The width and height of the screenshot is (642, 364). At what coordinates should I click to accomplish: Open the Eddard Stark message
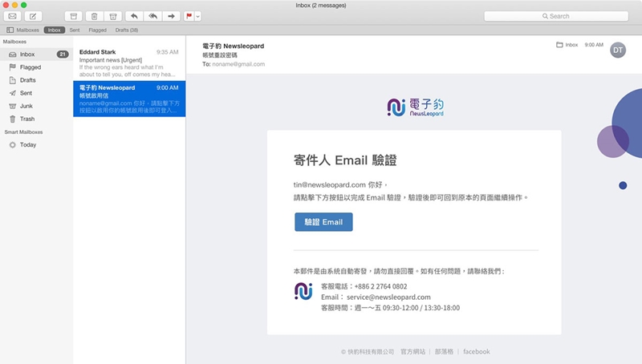129,63
